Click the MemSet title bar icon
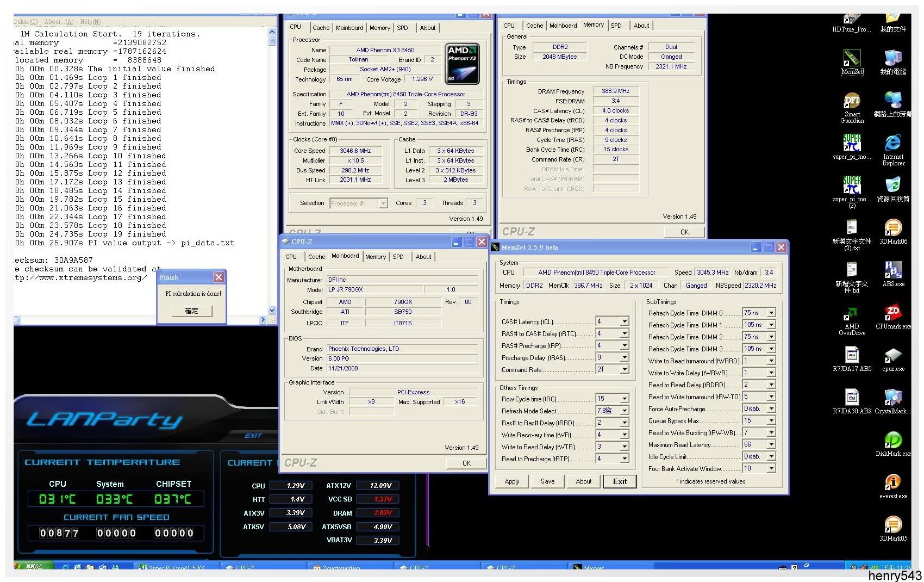Screen dimensions: 924x582 (495, 247)
